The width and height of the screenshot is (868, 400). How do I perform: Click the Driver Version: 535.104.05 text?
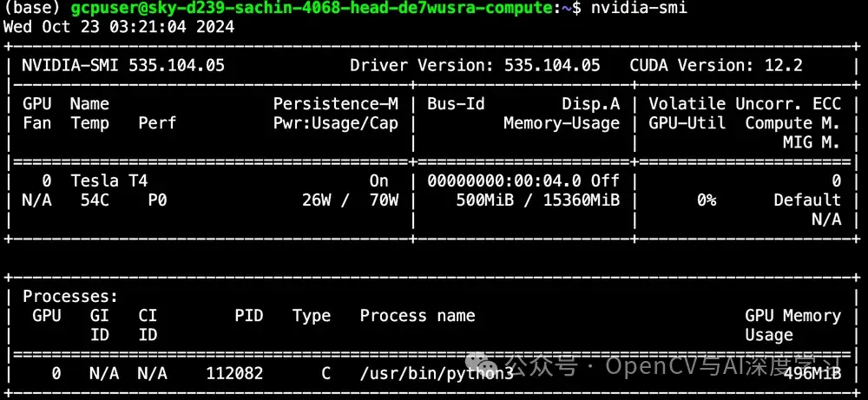pos(475,65)
